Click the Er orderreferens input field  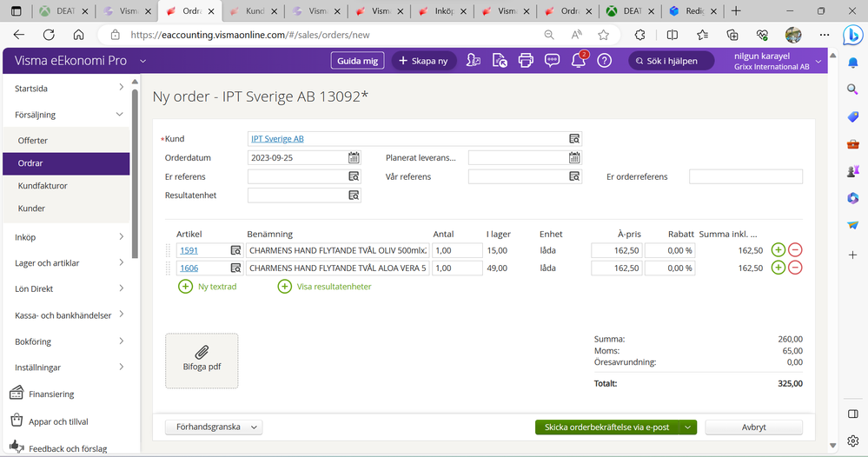pos(745,177)
